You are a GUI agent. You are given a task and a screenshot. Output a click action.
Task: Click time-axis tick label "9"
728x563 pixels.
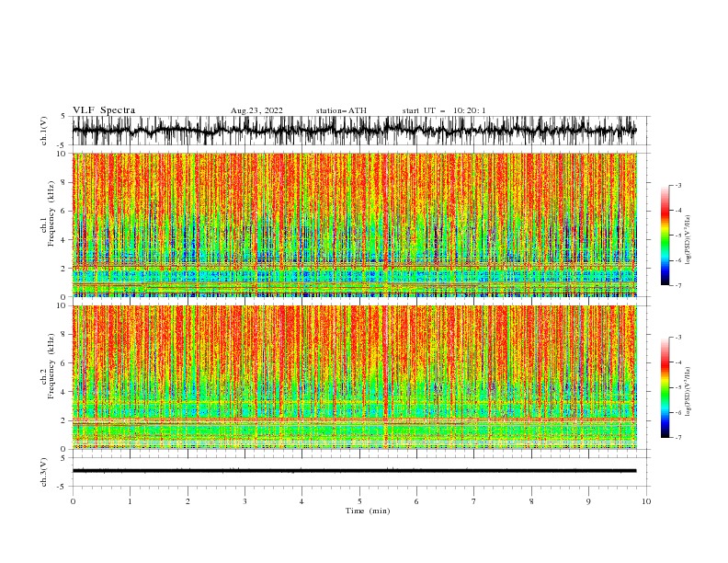click(x=588, y=501)
